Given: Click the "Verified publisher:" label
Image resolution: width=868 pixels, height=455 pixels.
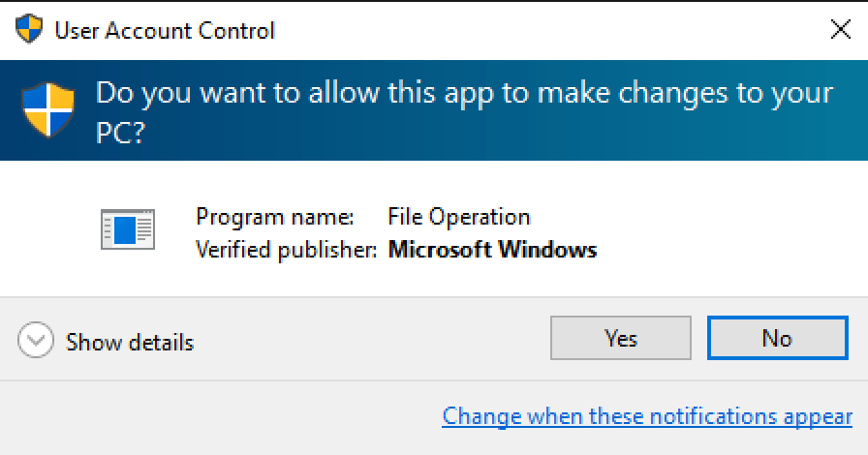Looking at the screenshot, I should [x=286, y=250].
